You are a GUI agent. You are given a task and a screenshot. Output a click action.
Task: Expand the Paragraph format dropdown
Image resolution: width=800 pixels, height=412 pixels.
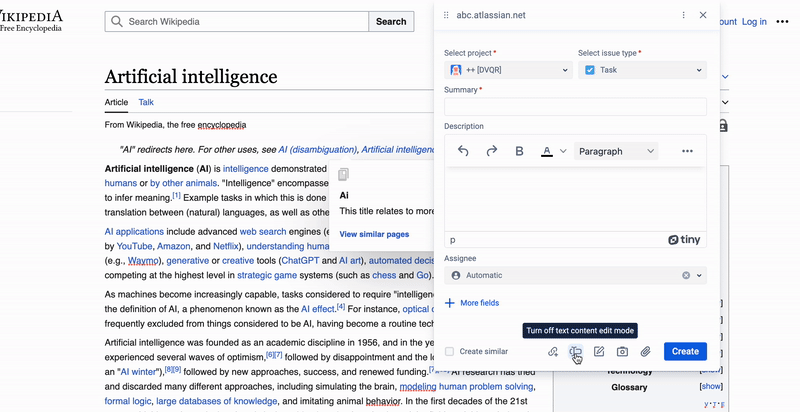point(616,151)
